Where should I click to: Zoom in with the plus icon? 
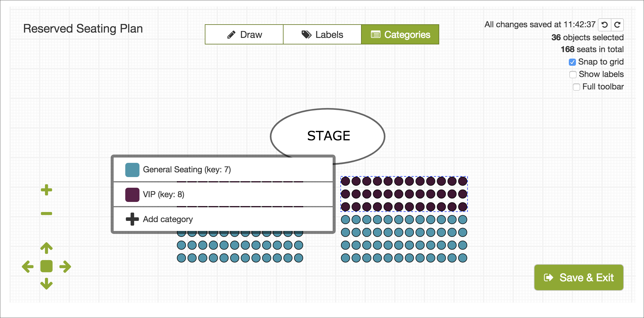[46, 190]
